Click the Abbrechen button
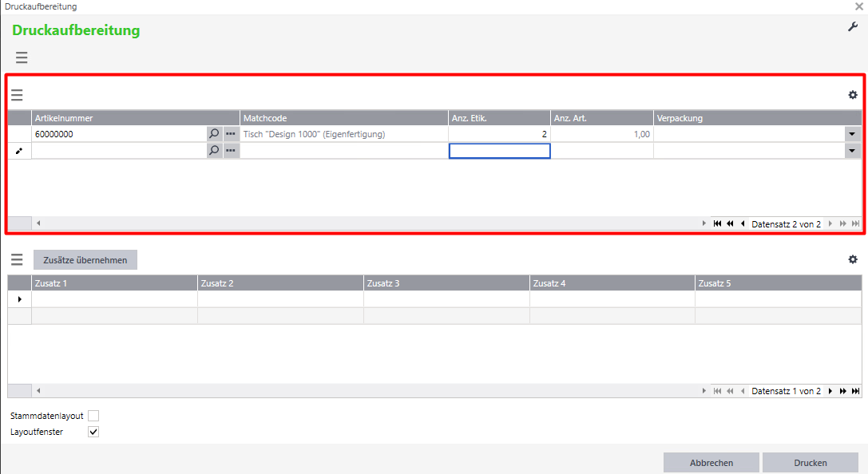The image size is (868, 474). coord(711,463)
